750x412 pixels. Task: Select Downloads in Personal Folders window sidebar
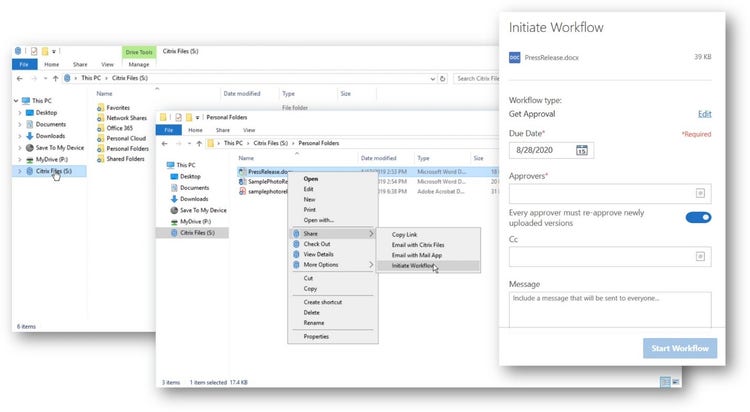click(194, 199)
